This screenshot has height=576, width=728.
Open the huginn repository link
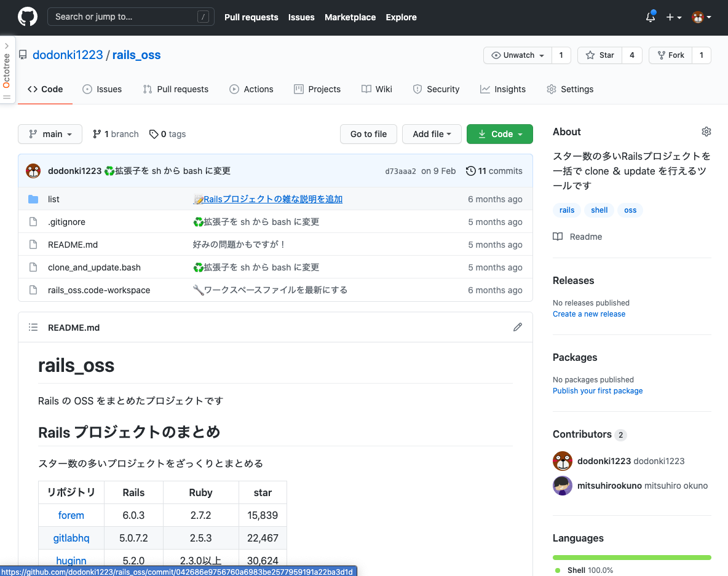[71, 561]
